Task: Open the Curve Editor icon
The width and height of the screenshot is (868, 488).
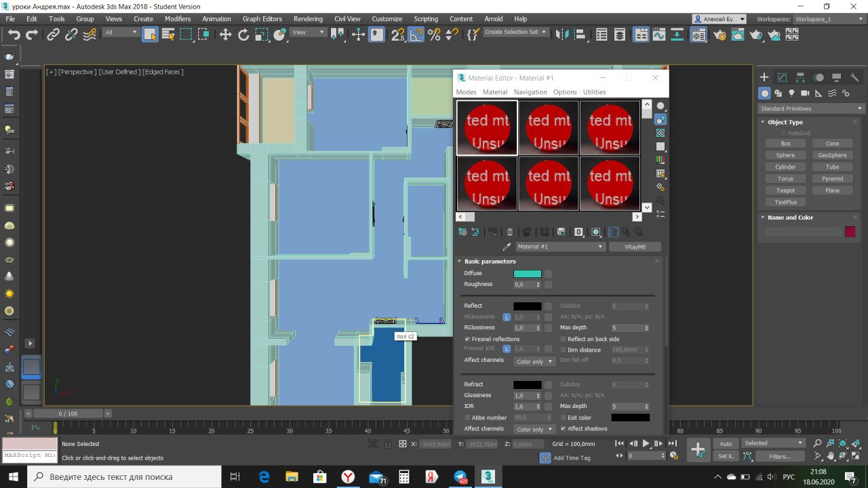Action: 659,35
